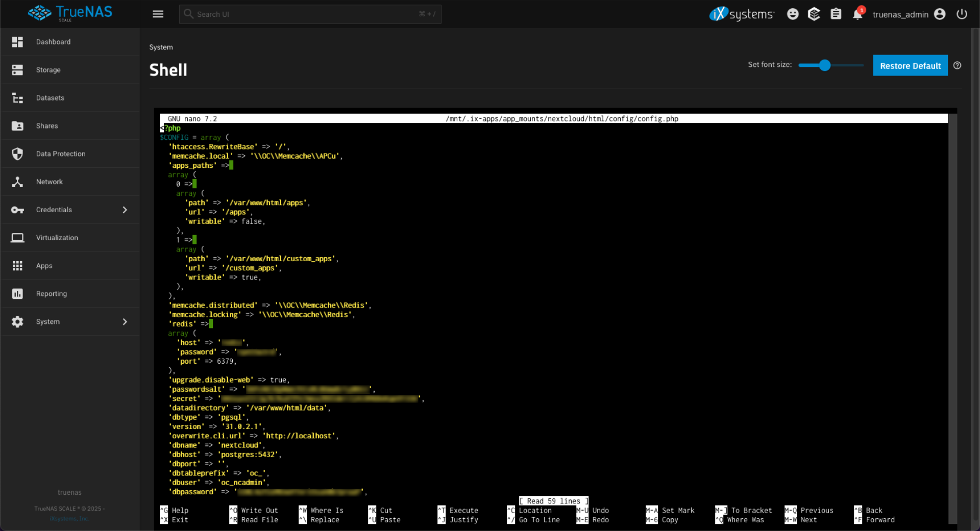
Task: Open the Shares menu item
Action: 70,126
